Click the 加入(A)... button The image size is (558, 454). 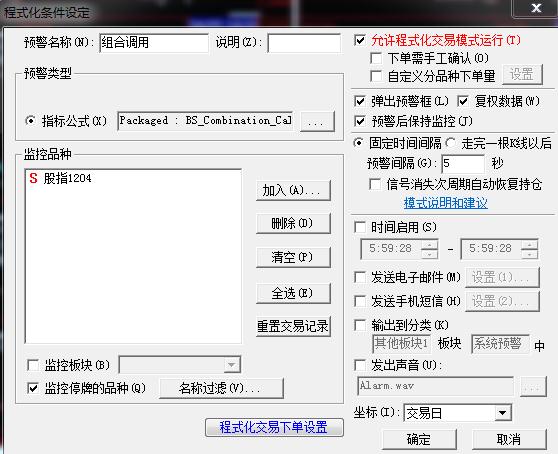293,190
